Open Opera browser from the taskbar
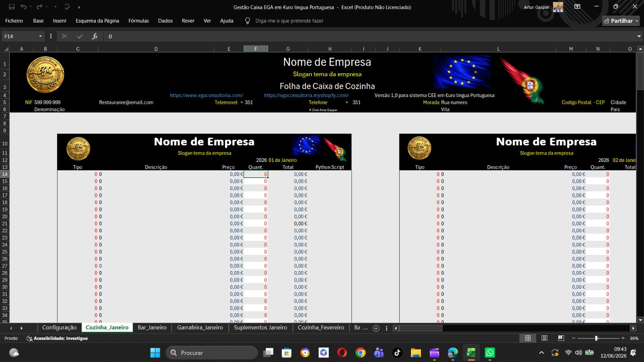This screenshot has height=362, width=644. (x=342, y=353)
